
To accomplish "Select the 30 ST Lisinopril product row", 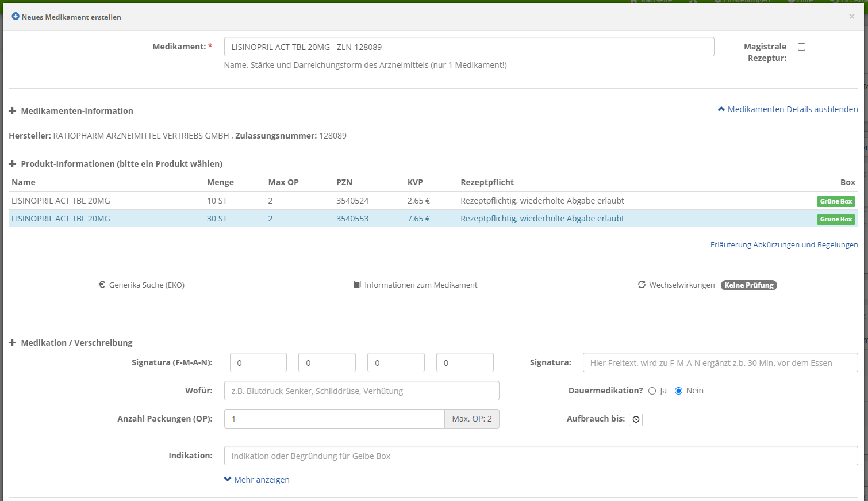I will [433, 219].
